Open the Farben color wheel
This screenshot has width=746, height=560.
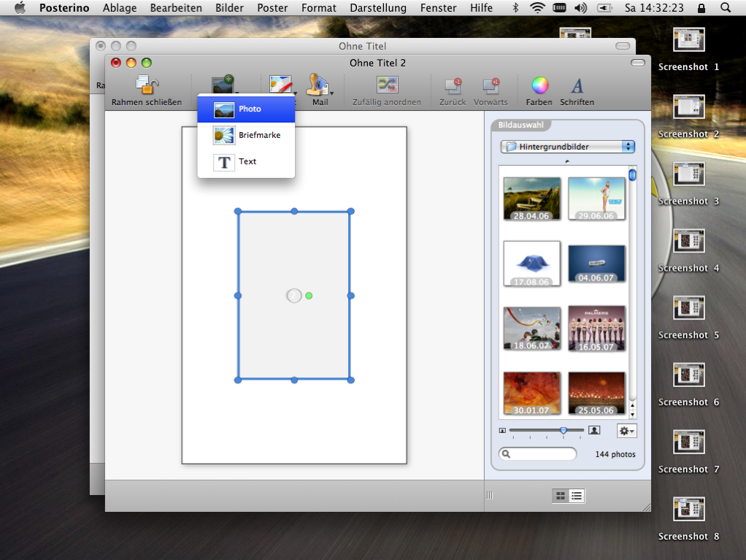coord(540,85)
